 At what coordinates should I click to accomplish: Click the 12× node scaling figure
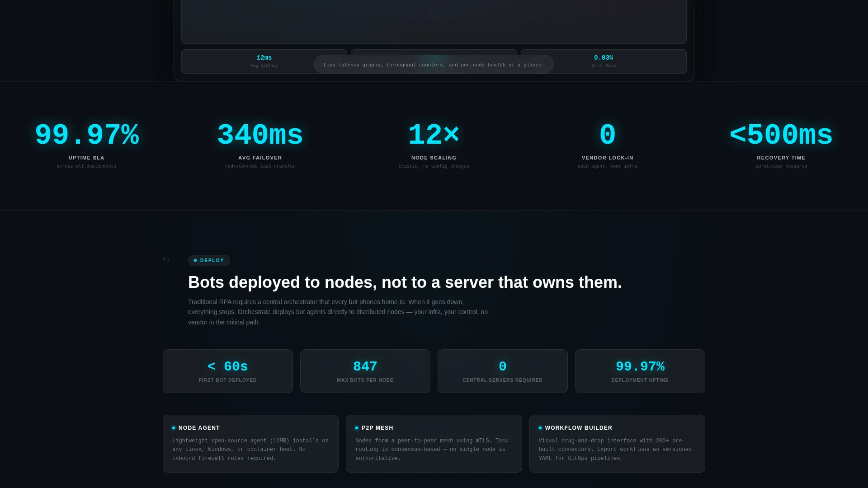434,135
